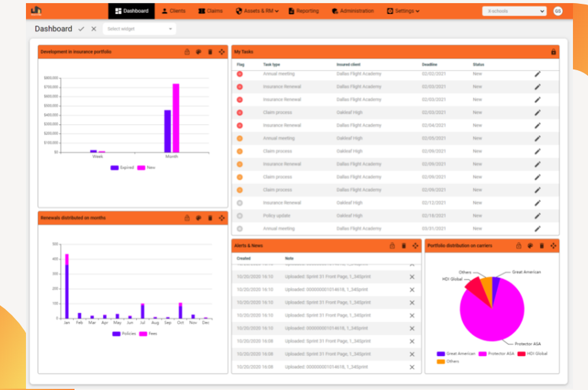Viewport: 588px width, 390px height.
Task: Delete the Renewals distributed on months widget
Action: pos(210,218)
